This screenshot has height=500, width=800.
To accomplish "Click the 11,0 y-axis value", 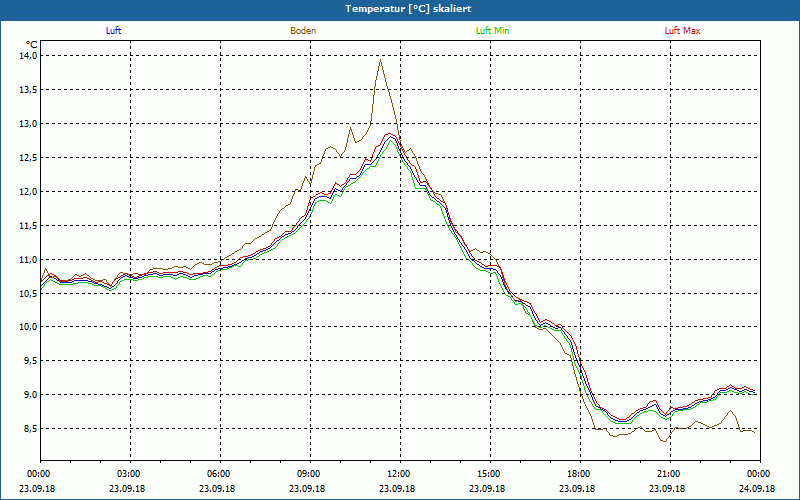I will [29, 259].
